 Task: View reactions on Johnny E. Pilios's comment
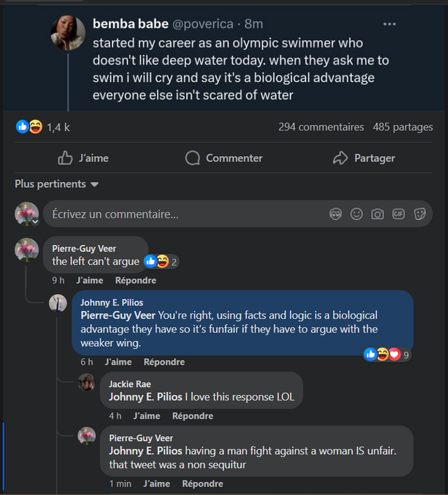click(387, 355)
